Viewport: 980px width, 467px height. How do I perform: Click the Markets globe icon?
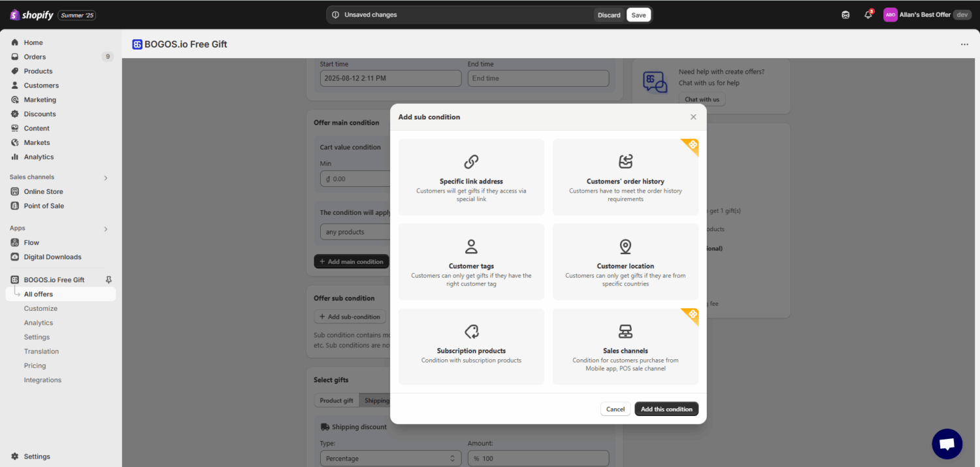click(15, 142)
